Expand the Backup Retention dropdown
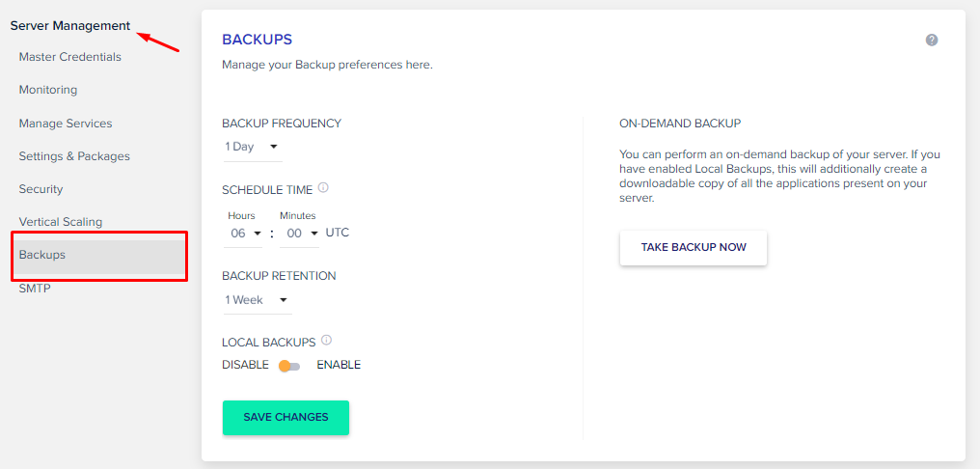Image resolution: width=980 pixels, height=469 pixels. (x=257, y=301)
